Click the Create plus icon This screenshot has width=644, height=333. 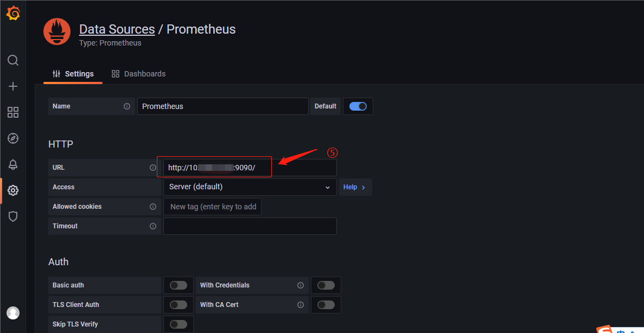[x=13, y=86]
